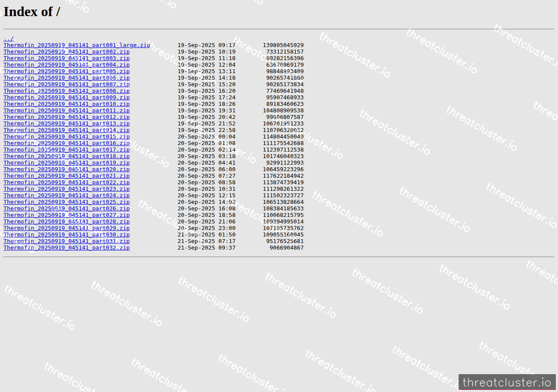The height and width of the screenshot is (392, 558).
Task: Select file size 73312158157
Action: (285, 52)
